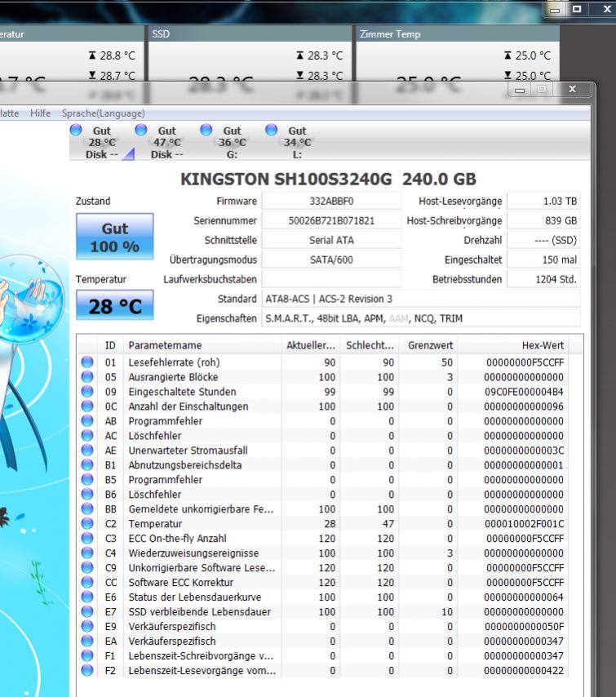This screenshot has height=697, width=616.
Task: Click hex value 000010002F001C in Temperatur row
Action: pos(524,524)
